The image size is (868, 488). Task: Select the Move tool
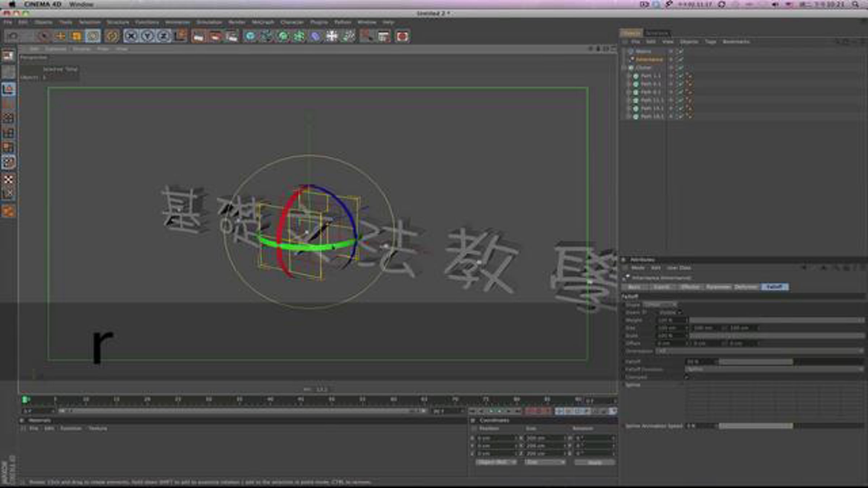click(x=60, y=36)
